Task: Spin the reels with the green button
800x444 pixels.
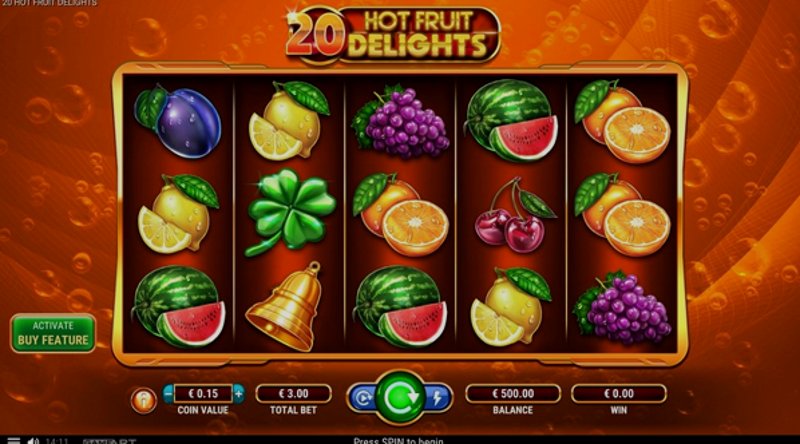Action: (400, 397)
